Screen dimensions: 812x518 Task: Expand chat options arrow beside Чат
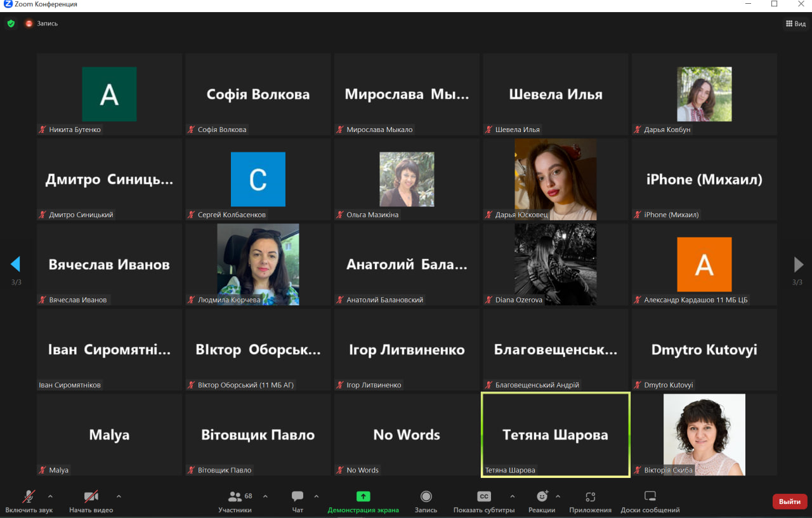[317, 496]
